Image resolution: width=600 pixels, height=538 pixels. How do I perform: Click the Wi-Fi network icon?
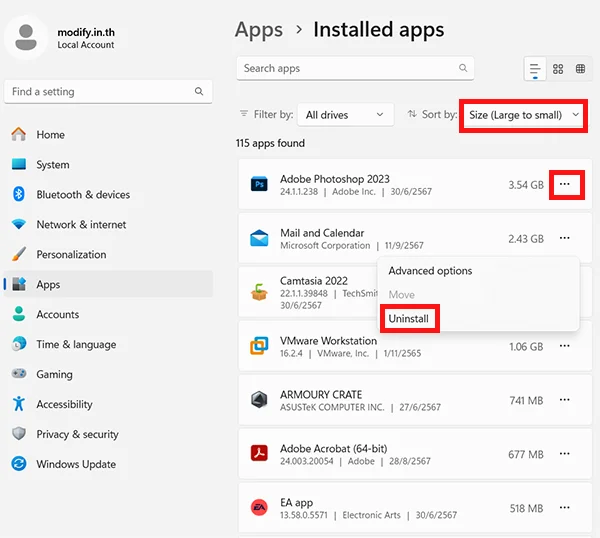click(x=19, y=224)
